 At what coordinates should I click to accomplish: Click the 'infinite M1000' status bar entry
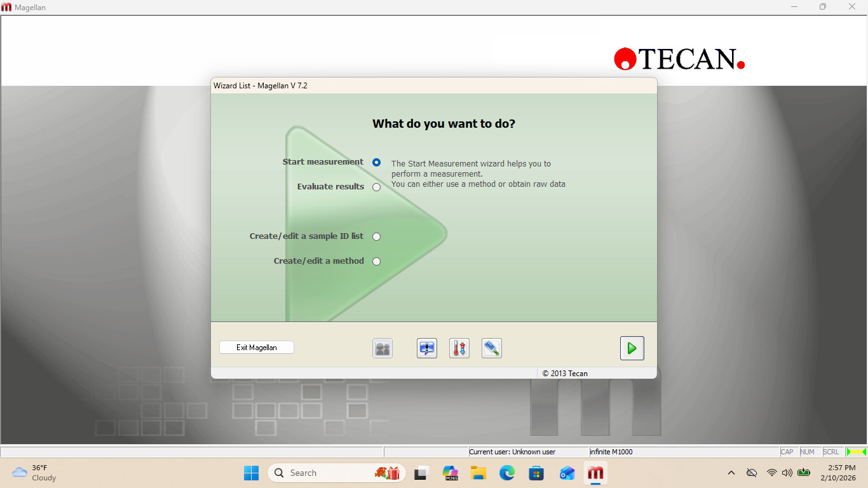[611, 452]
